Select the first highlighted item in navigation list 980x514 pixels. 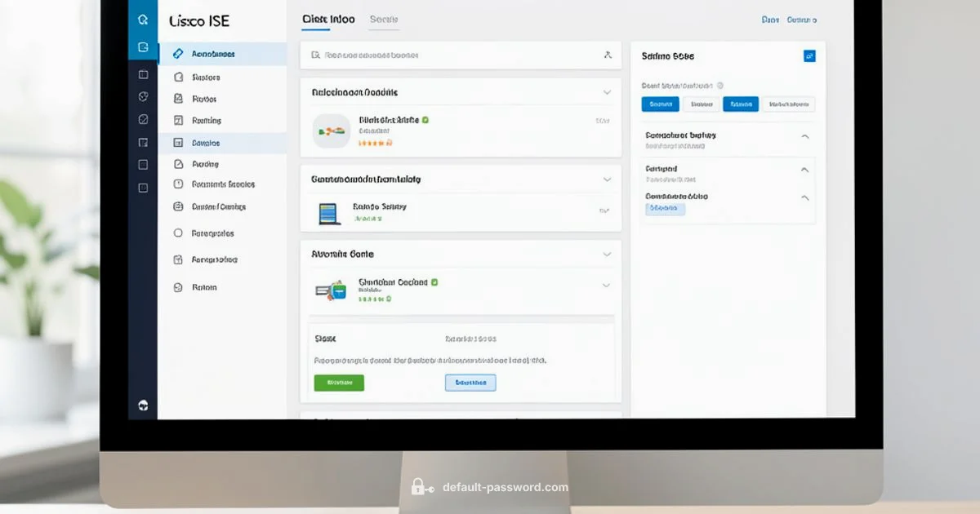(213, 54)
